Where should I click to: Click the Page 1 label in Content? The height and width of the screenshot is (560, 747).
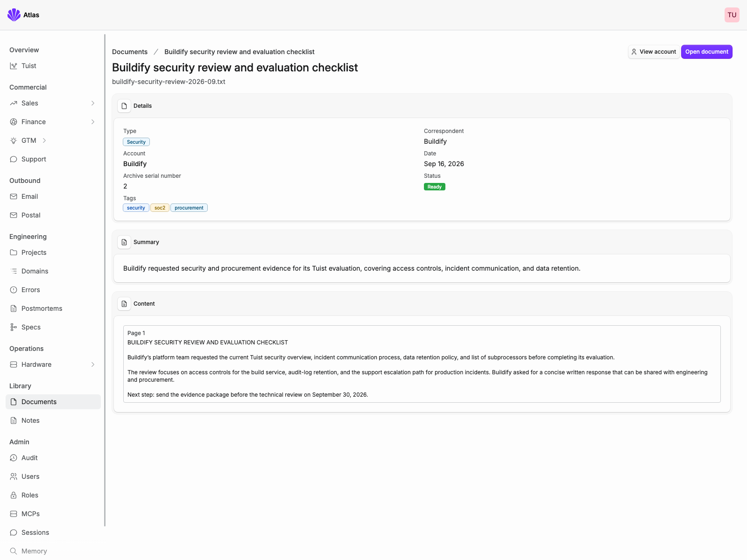[x=136, y=333]
